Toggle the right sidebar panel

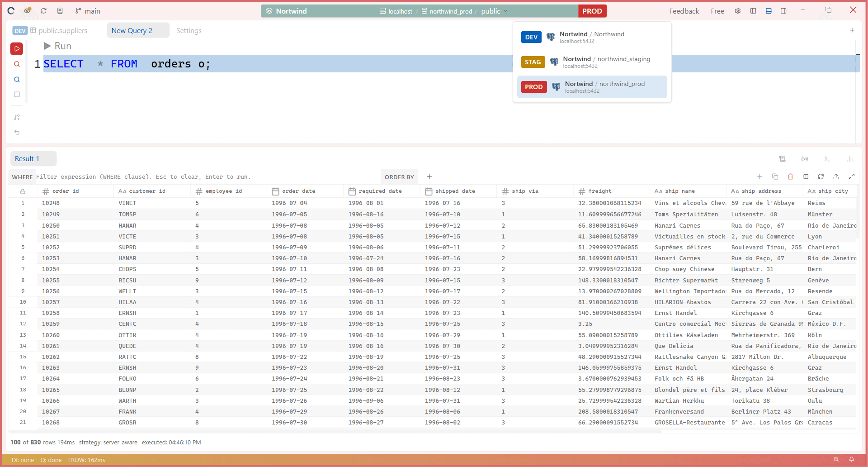click(x=783, y=11)
